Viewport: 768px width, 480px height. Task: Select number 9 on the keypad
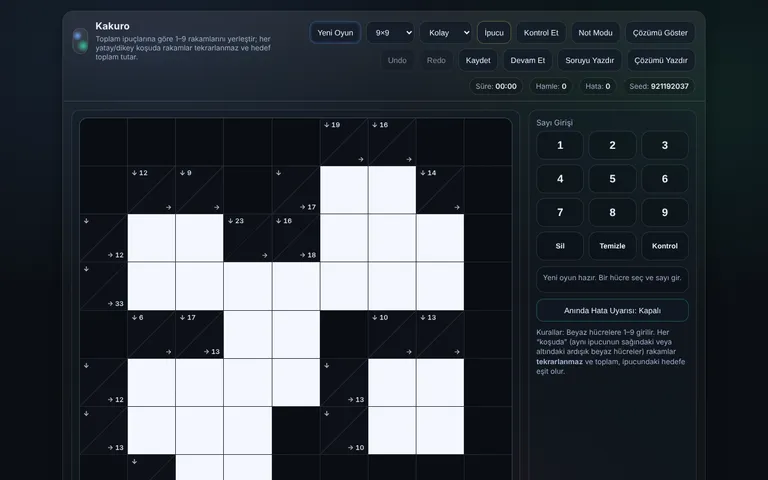coord(665,212)
